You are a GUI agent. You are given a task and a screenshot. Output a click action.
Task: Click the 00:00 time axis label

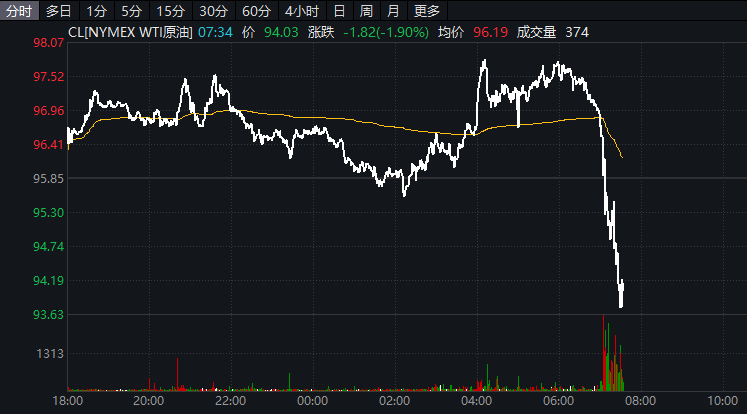(313, 401)
